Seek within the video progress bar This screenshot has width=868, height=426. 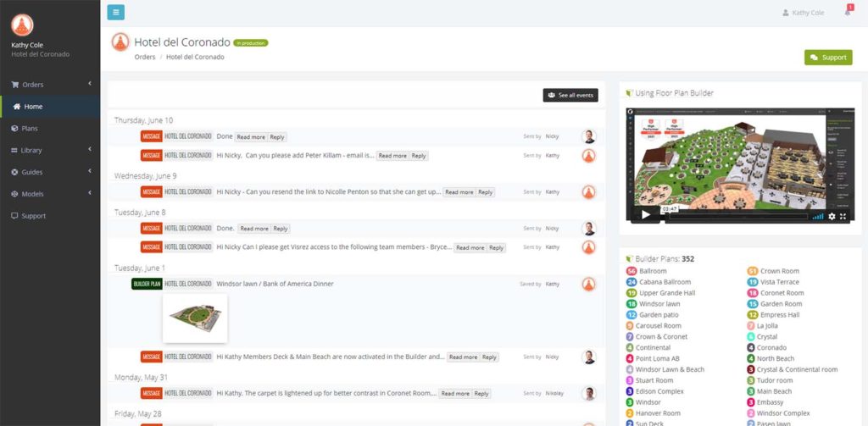(x=738, y=216)
